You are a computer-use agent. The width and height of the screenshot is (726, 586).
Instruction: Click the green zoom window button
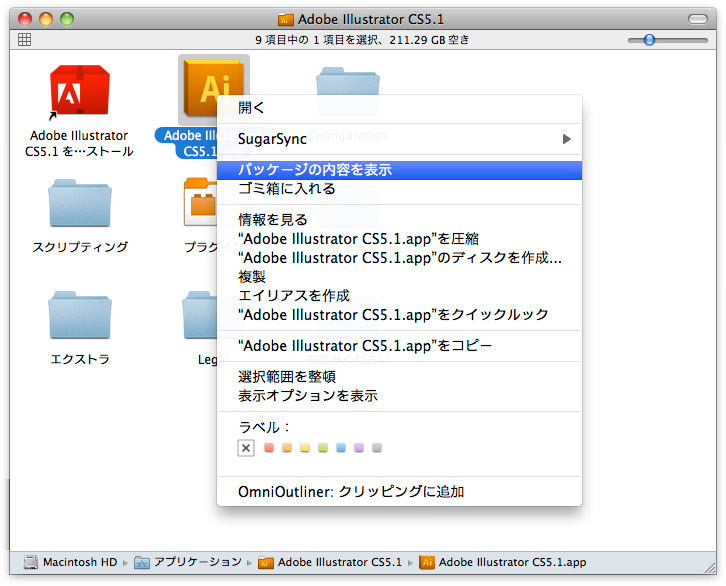click(67, 19)
